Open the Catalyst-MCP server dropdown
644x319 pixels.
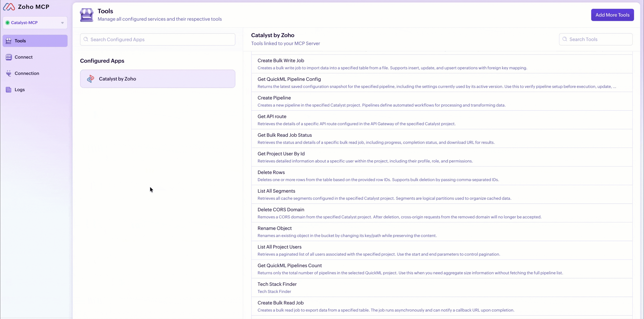(35, 23)
